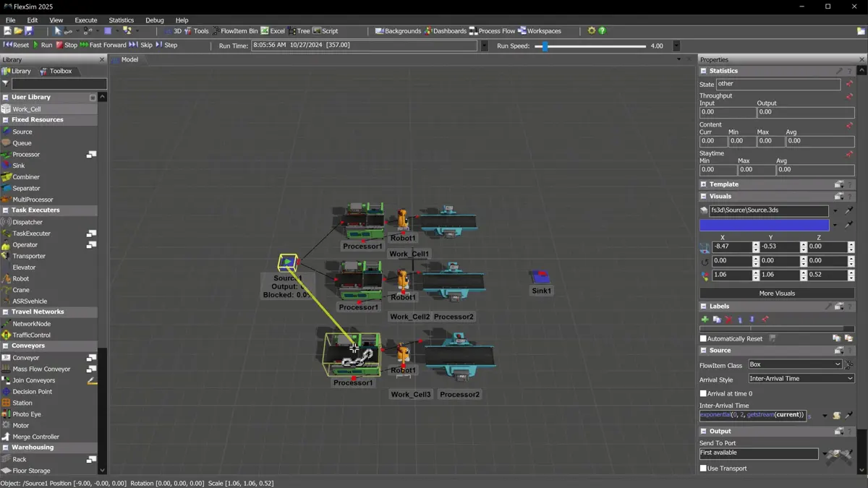Click the Stop simulation button
Viewport: 868px width, 488px height.
[x=67, y=45]
